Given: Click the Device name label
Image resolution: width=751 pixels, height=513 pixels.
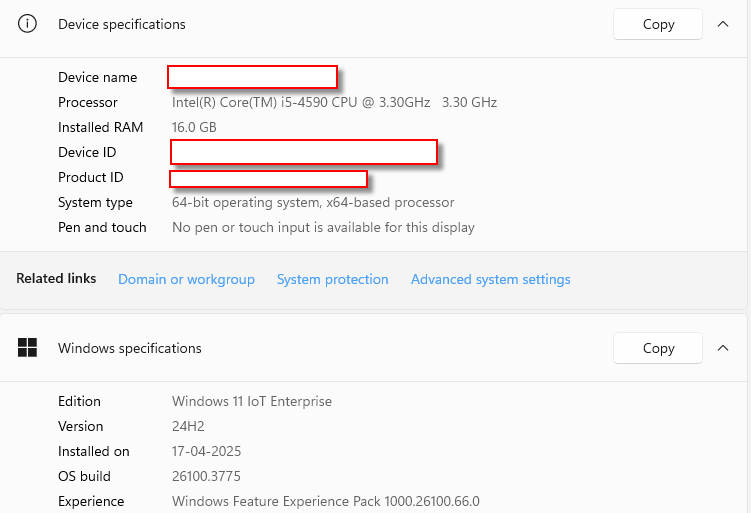Looking at the screenshot, I should (98, 77).
